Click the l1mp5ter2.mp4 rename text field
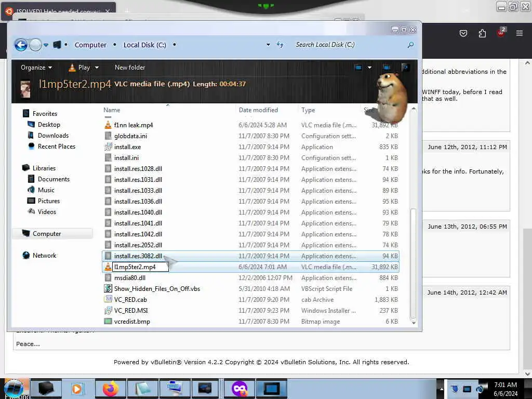The image size is (532, 399). [140, 267]
